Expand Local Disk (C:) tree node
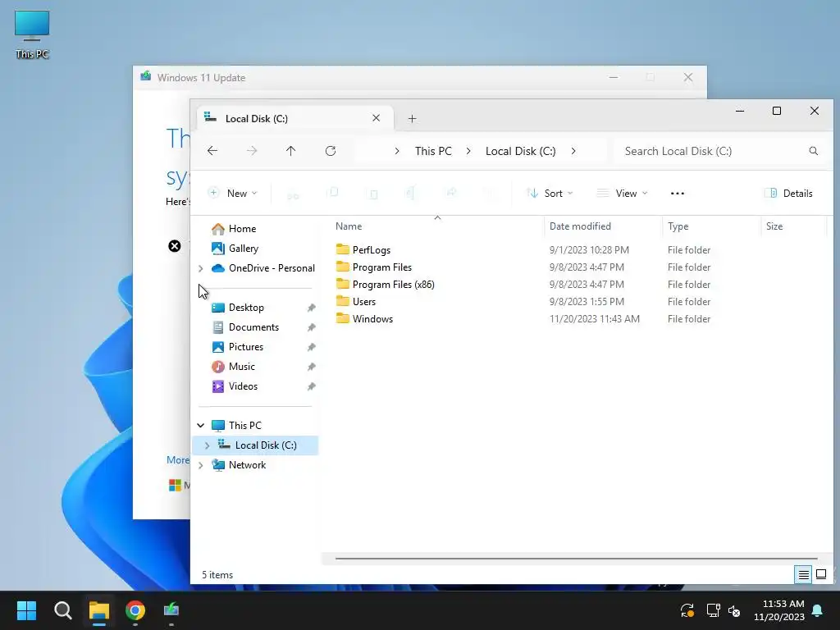Image resolution: width=840 pixels, height=630 pixels. [x=208, y=445]
